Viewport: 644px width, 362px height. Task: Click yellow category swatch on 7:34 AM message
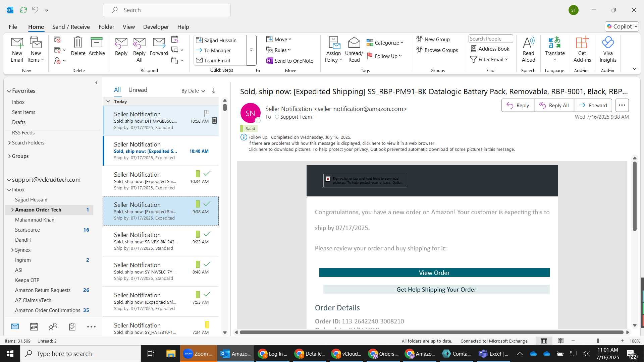click(207, 324)
